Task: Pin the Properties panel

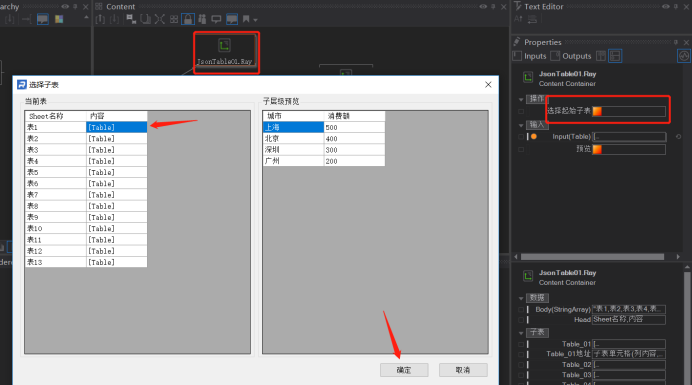Action: [676, 42]
